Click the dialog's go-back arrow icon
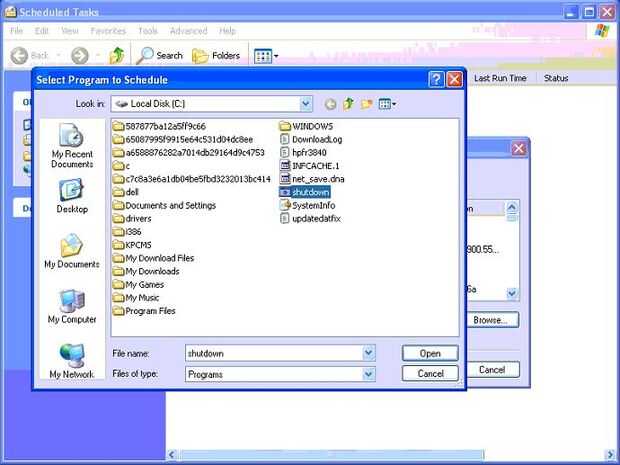This screenshot has width=620, height=465. point(331,104)
